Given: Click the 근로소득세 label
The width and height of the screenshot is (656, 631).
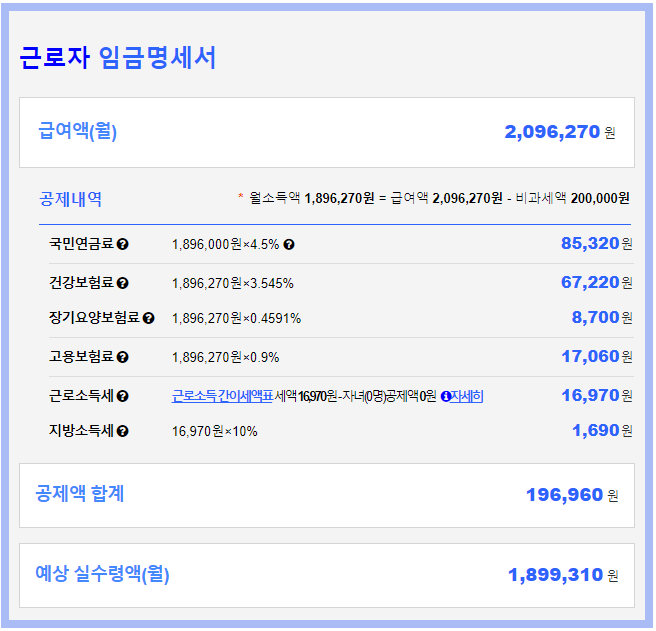Looking at the screenshot, I should 82,396.
